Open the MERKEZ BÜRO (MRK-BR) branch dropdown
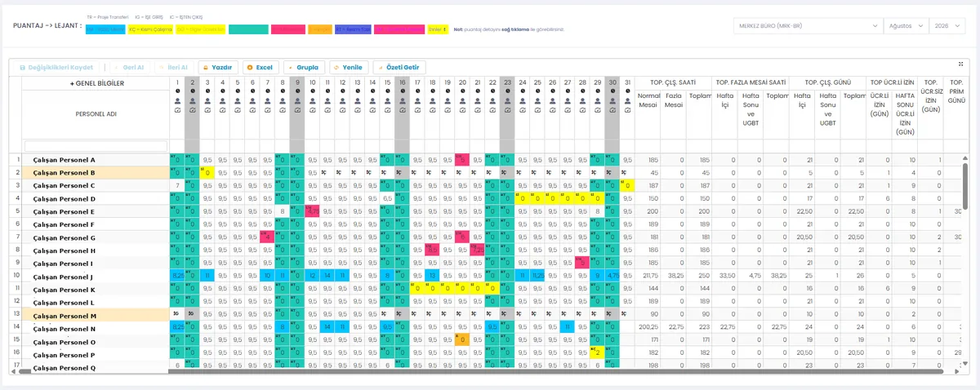The height and width of the screenshot is (390, 980). [807, 26]
